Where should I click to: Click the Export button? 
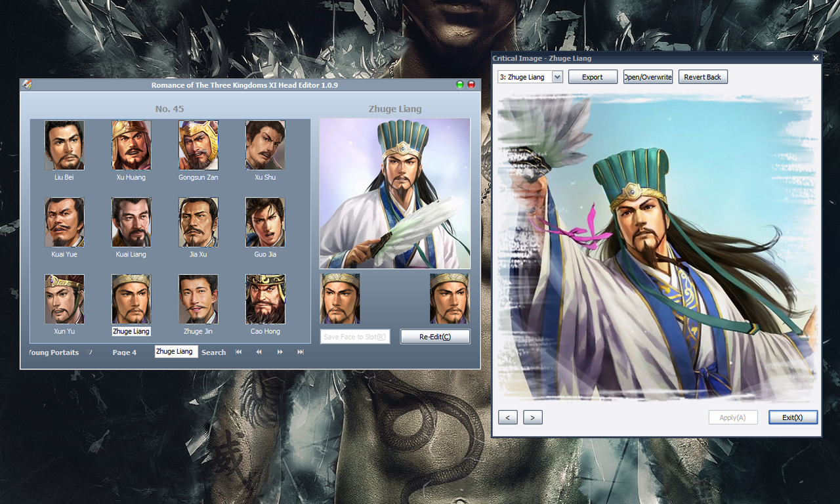pos(593,77)
